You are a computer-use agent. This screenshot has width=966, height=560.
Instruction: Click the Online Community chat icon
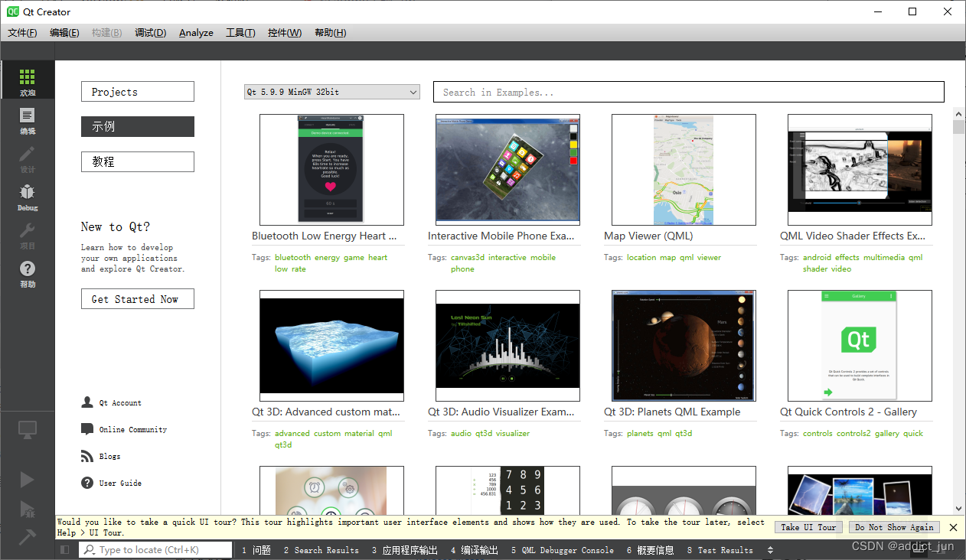tap(87, 429)
